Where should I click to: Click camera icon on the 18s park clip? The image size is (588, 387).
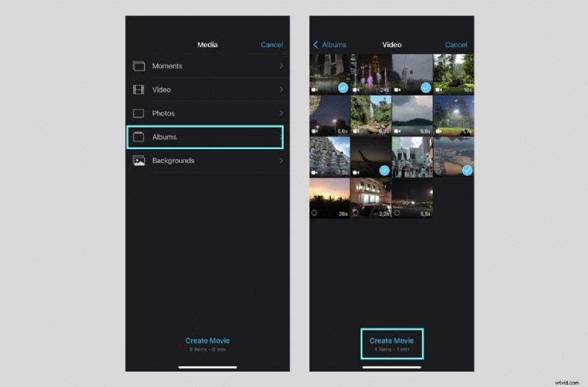pos(438,90)
